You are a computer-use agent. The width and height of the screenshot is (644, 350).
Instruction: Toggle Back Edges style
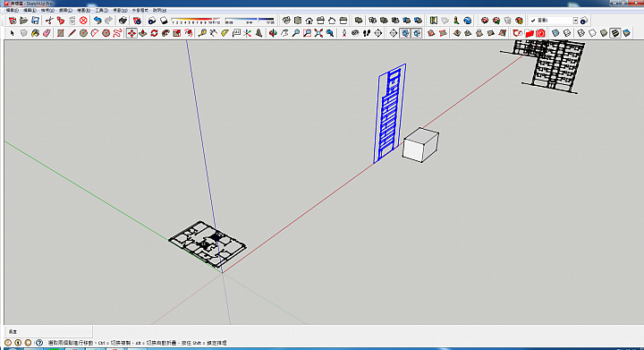tap(567, 33)
